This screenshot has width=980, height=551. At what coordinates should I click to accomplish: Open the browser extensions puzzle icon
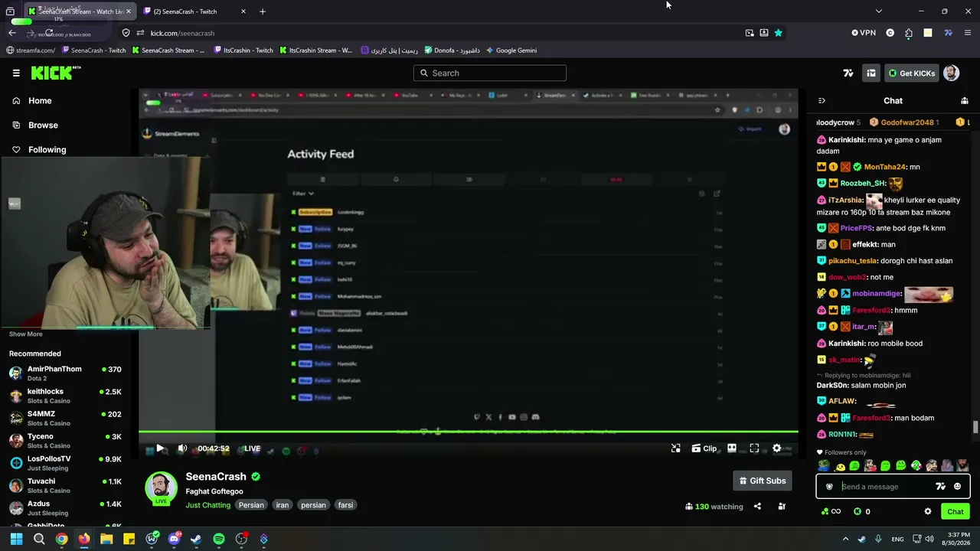pos(909,33)
